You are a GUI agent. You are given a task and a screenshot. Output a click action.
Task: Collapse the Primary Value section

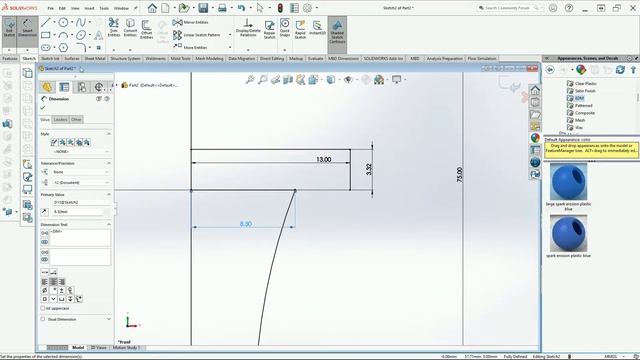click(109, 195)
